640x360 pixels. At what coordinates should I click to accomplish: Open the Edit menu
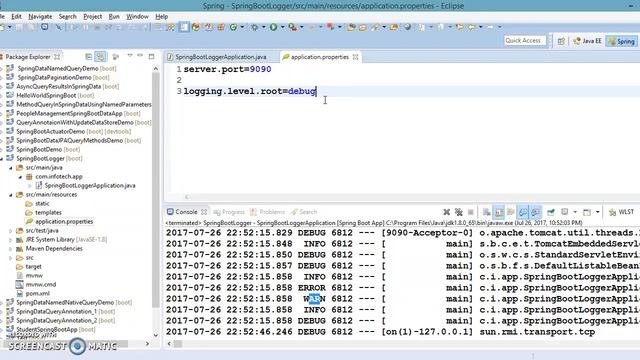(x=16, y=17)
